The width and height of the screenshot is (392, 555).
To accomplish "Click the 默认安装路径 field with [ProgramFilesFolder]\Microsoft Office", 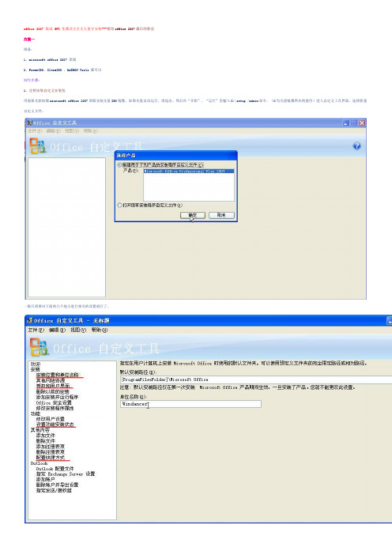I will (x=256, y=379).
